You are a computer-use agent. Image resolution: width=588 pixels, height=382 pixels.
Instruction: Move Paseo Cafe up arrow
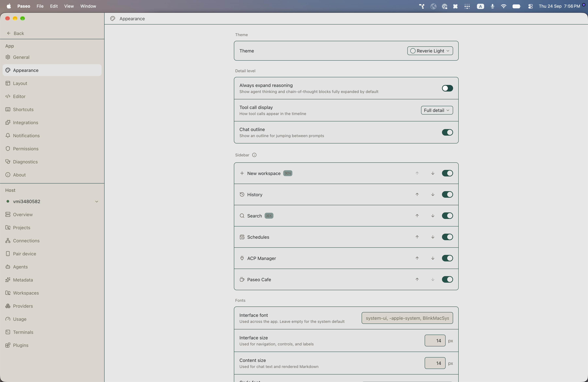(x=417, y=279)
